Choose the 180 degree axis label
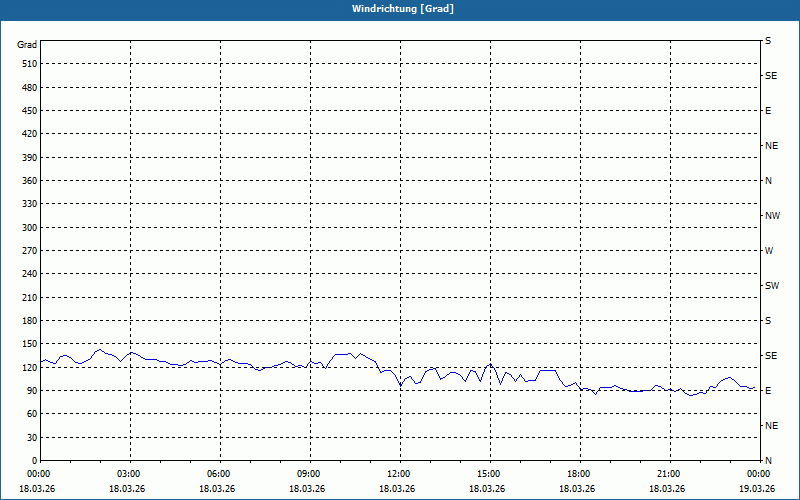Viewport: 800px width, 500px height. click(30, 321)
